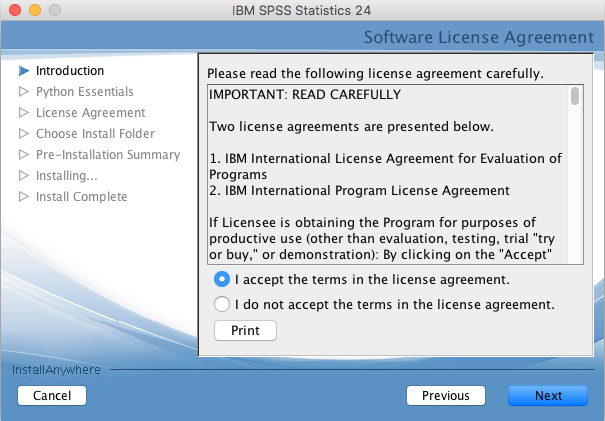Click the Python Essentials step arrow
This screenshot has width=605, height=421.
24,91
